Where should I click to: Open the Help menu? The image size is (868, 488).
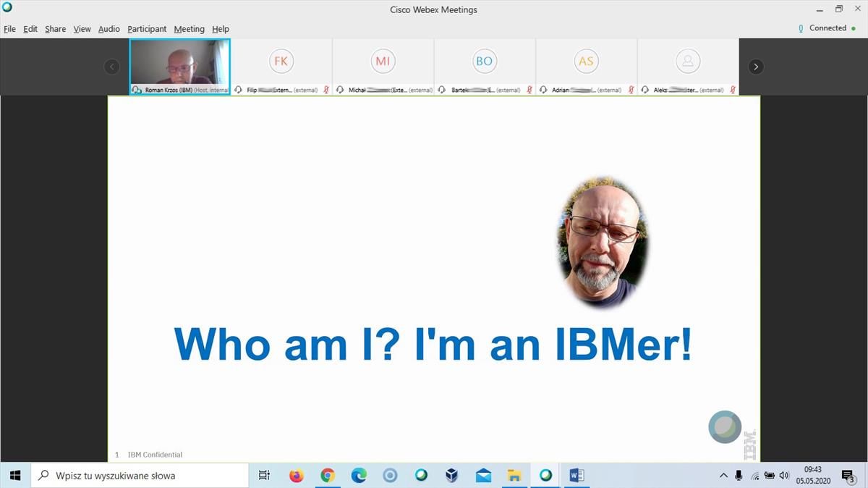pyautogui.click(x=221, y=29)
